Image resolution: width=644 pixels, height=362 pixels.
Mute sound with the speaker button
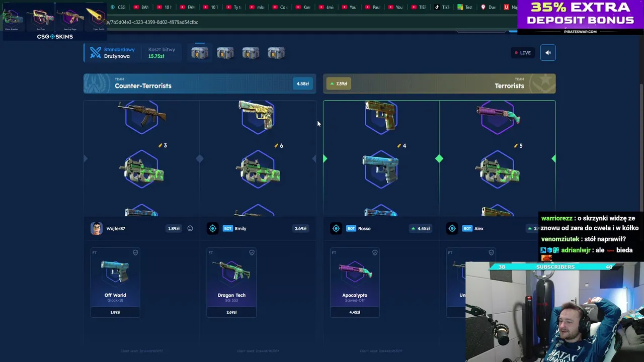coord(548,52)
